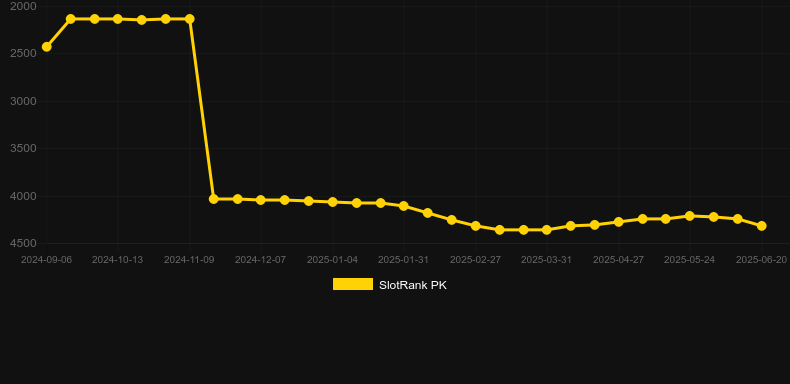
Task: Select the final data point at 2025-06-20
Action: pyautogui.click(x=762, y=226)
